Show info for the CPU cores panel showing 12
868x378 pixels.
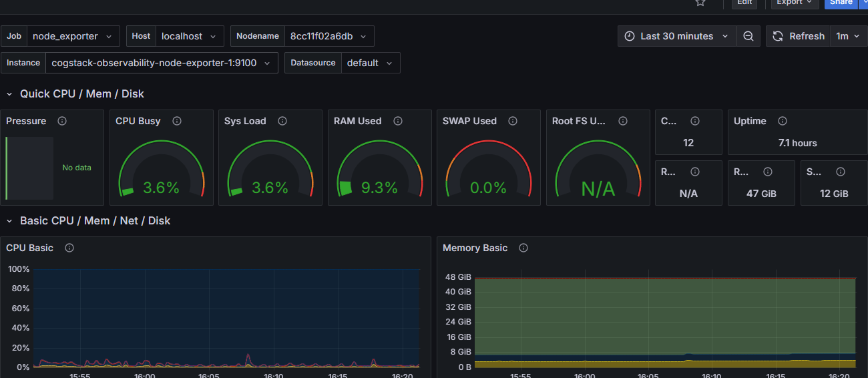[x=695, y=121]
